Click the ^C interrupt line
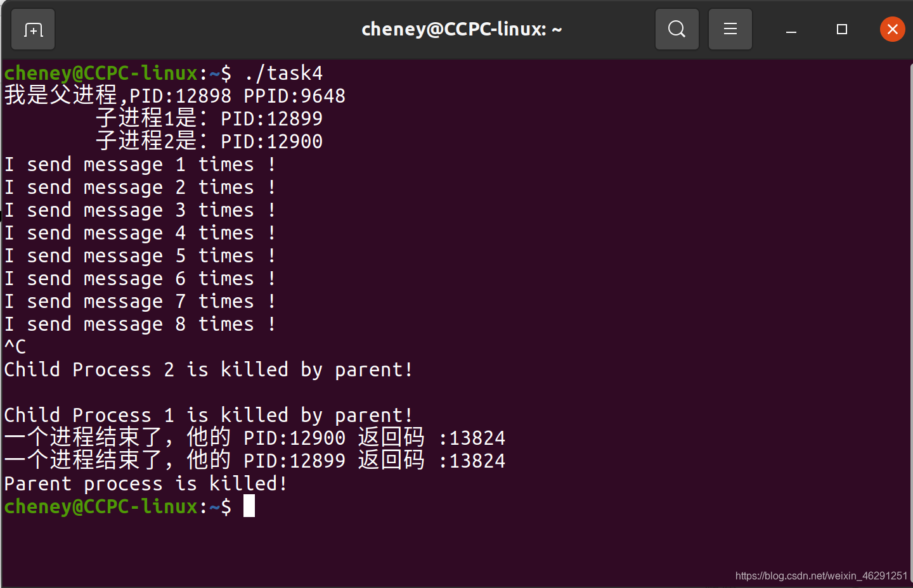Screen dimensions: 913x588 15,347
